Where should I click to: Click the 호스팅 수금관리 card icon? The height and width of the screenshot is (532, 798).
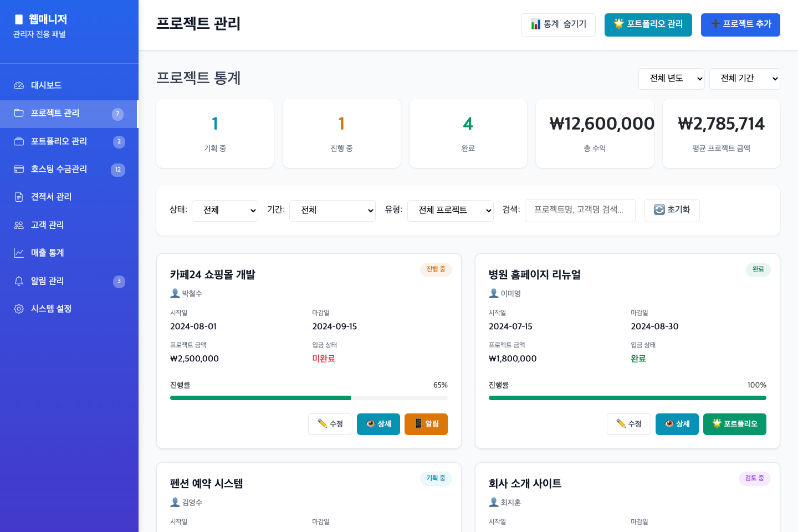pyautogui.click(x=19, y=169)
